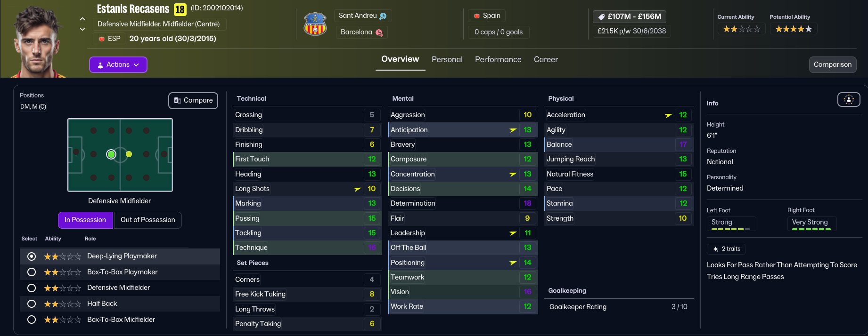Click the player's face portrait
The height and width of the screenshot is (336, 868).
point(37,42)
